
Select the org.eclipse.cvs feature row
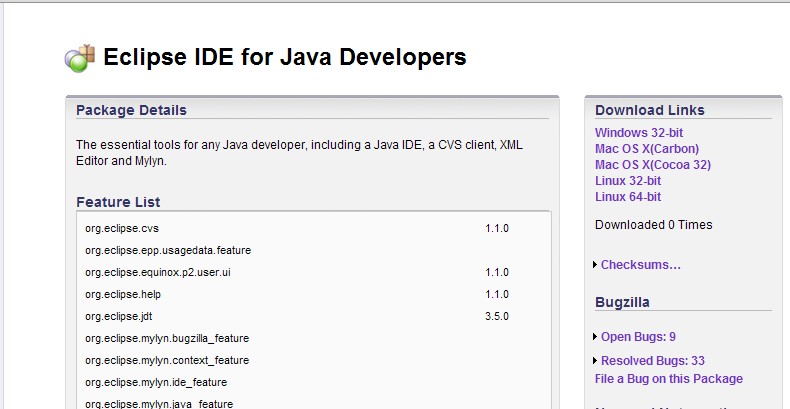click(313, 228)
